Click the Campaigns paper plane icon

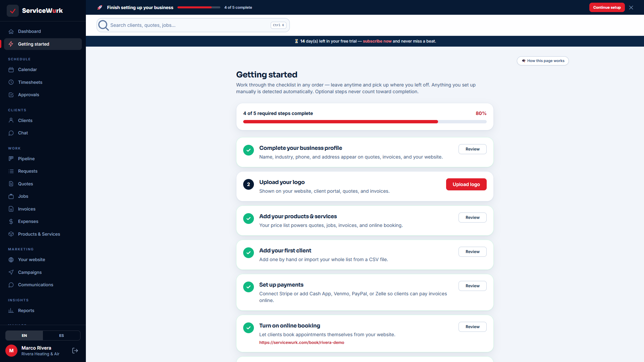coord(11,272)
